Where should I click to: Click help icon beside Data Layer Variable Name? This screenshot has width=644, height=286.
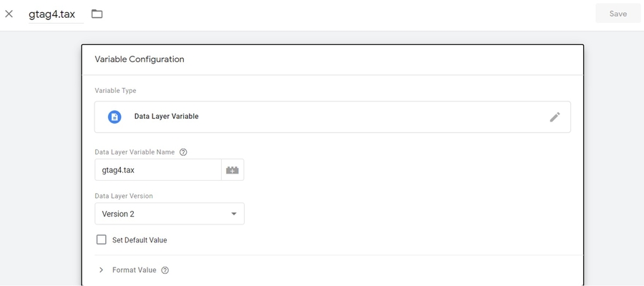[184, 152]
